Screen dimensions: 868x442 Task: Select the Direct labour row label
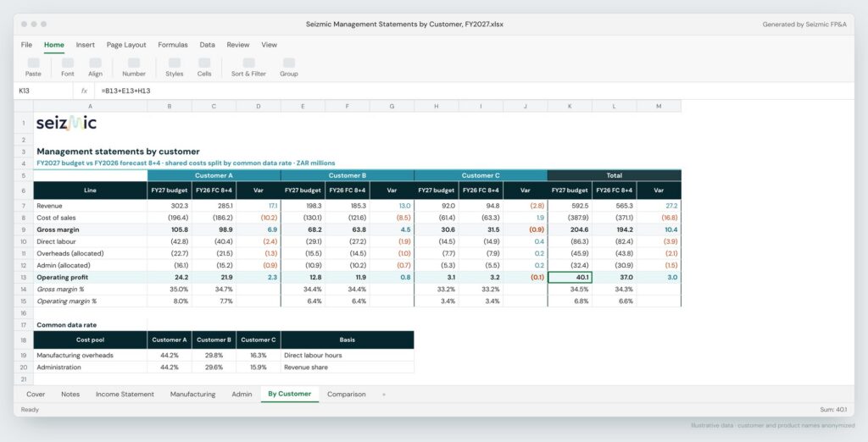point(90,241)
